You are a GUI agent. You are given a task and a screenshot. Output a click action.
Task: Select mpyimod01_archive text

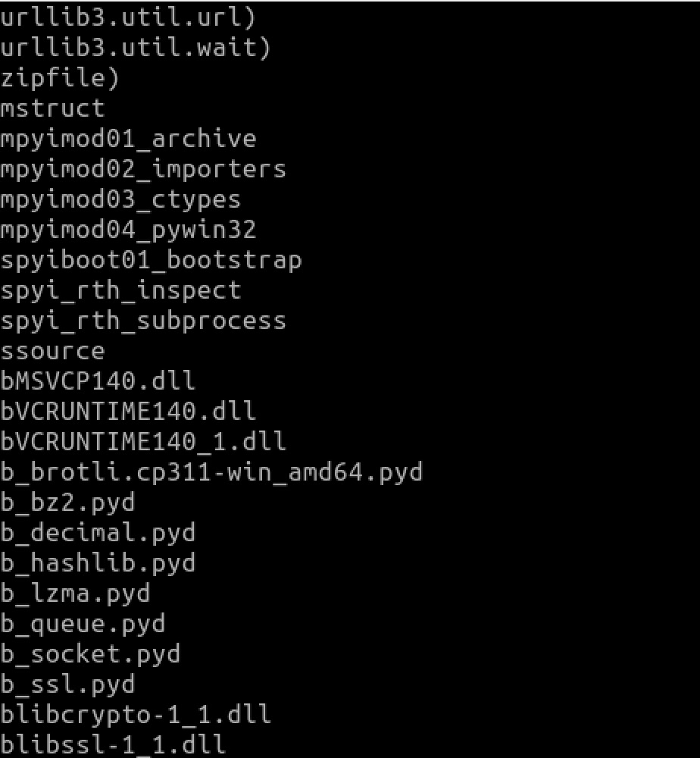[128, 139]
